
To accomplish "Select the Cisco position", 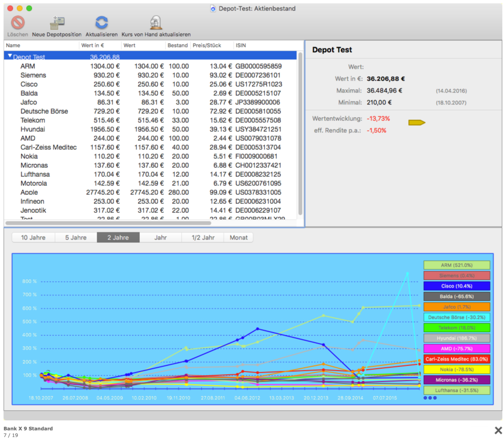I will (150, 84).
